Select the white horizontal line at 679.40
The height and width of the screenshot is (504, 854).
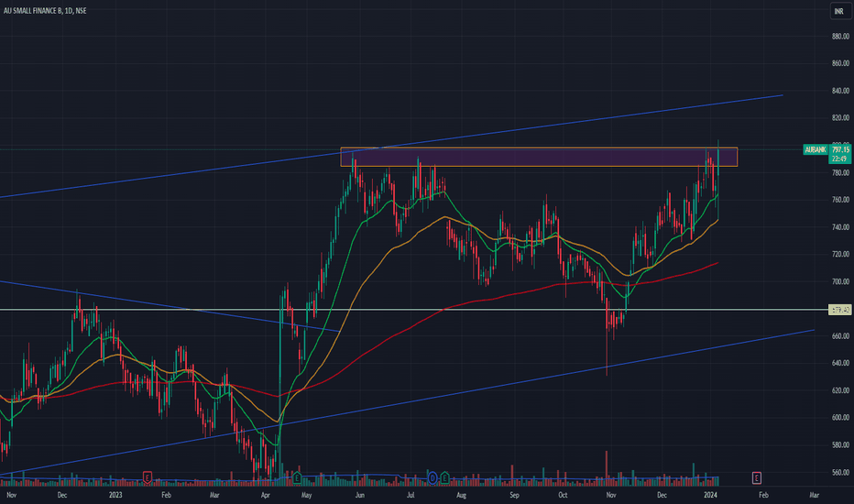[414, 310]
